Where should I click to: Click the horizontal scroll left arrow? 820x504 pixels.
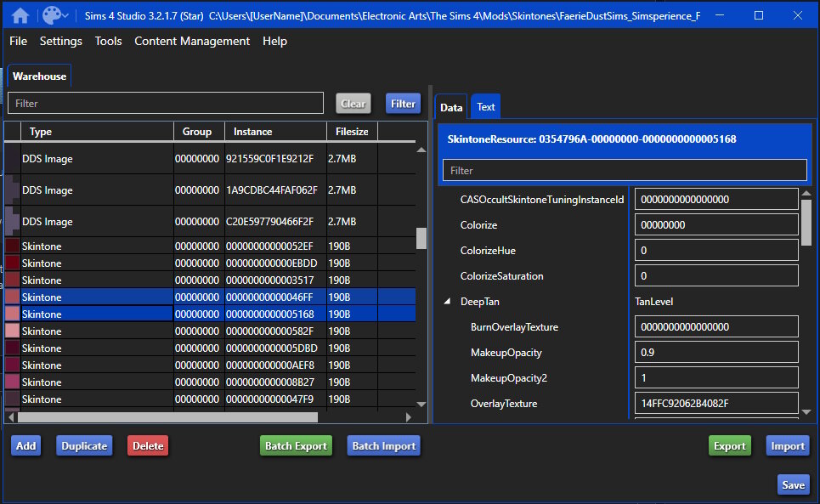tap(11, 417)
